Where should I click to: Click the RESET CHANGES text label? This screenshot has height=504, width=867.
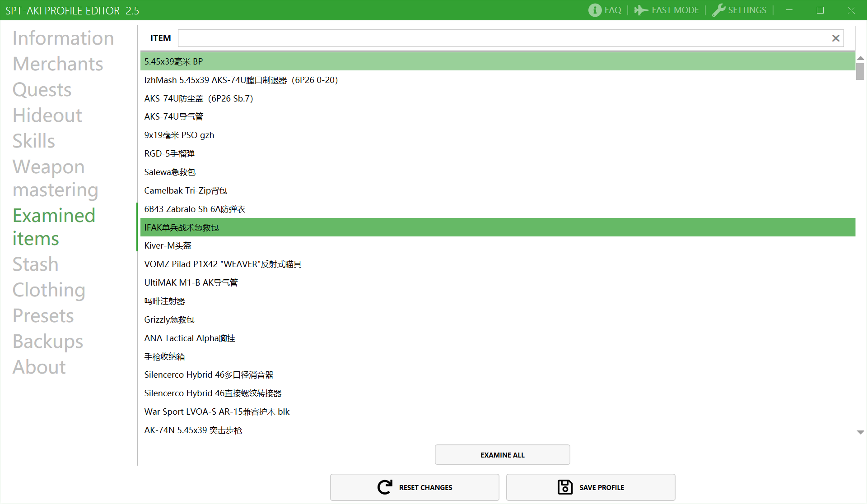click(x=425, y=487)
